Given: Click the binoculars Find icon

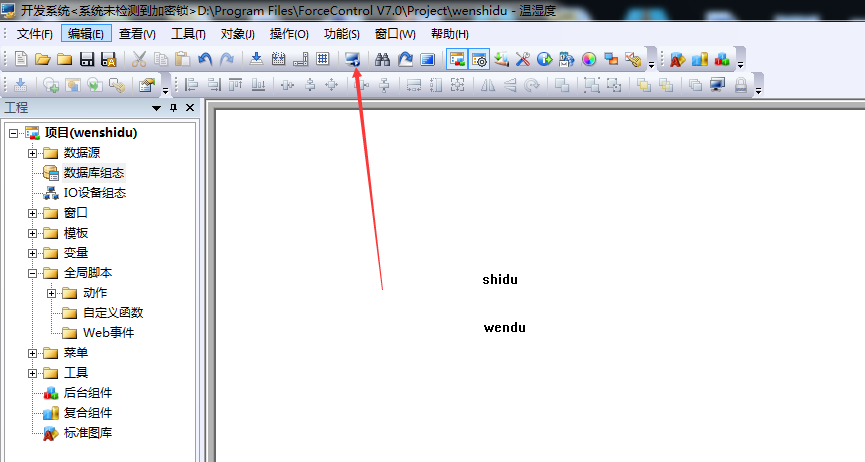Looking at the screenshot, I should pyautogui.click(x=382, y=59).
